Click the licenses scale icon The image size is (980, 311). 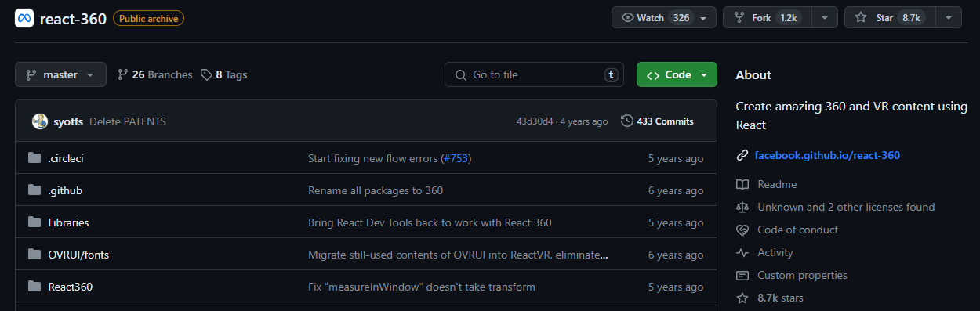point(742,207)
